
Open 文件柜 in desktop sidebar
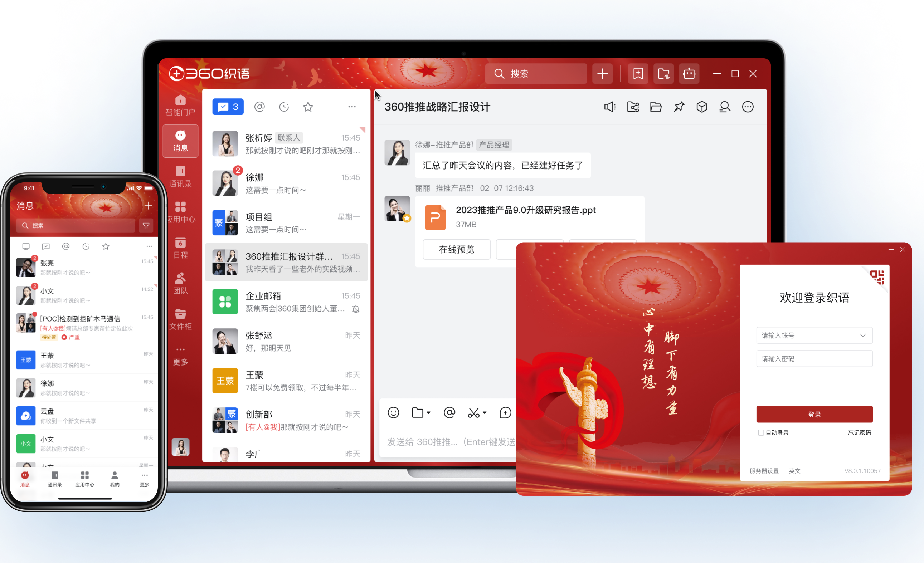click(180, 319)
